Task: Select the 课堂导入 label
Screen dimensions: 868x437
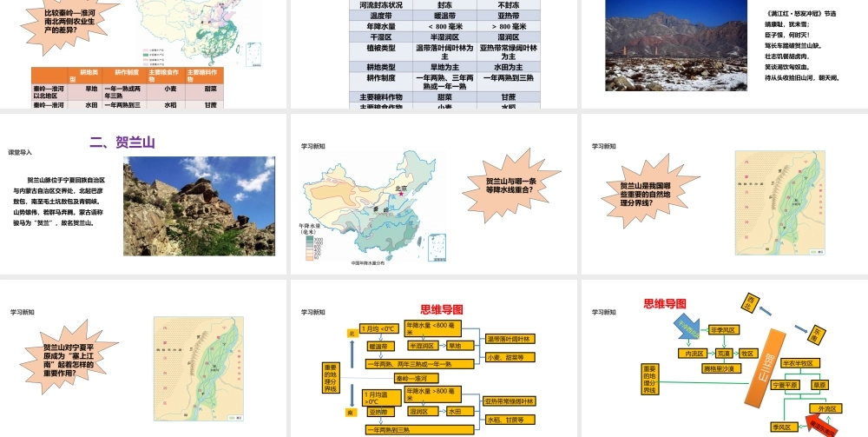Action: tap(20, 152)
